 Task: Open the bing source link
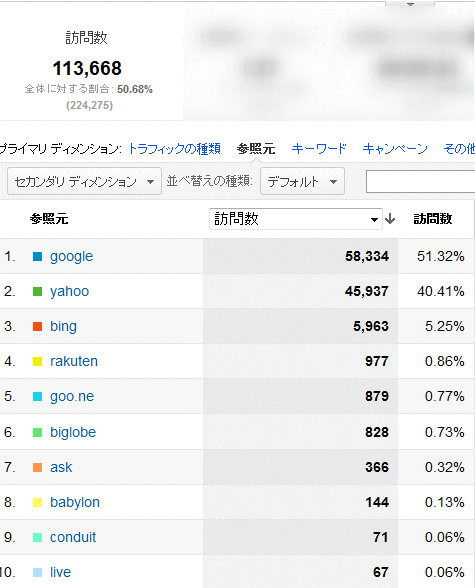tap(63, 327)
